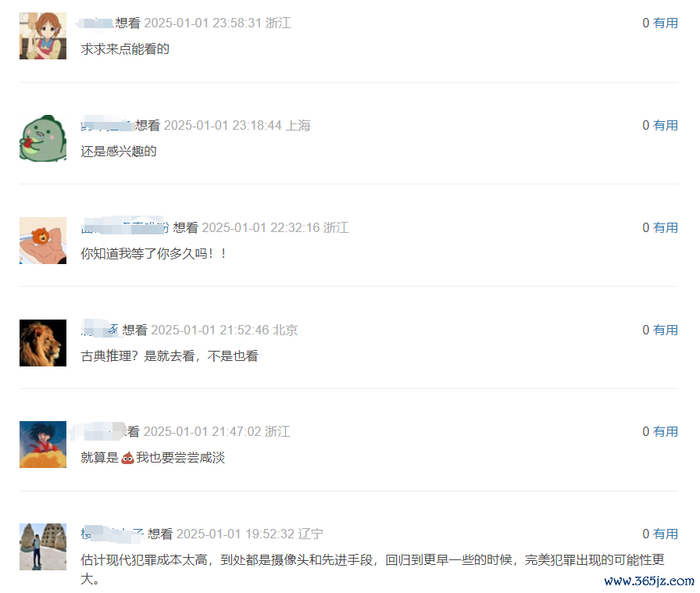The image size is (700, 593).
Task: Open the username of the Beijing commenter
Action: (100, 330)
